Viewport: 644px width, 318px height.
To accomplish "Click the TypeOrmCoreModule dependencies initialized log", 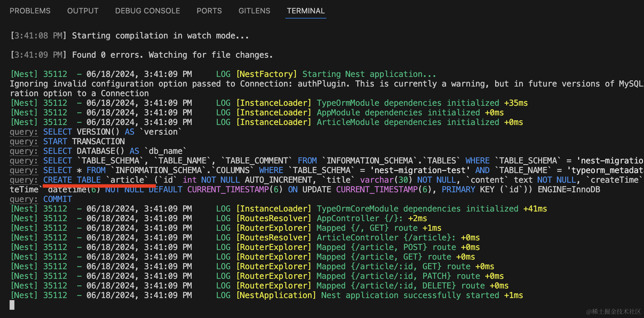I will (417, 209).
